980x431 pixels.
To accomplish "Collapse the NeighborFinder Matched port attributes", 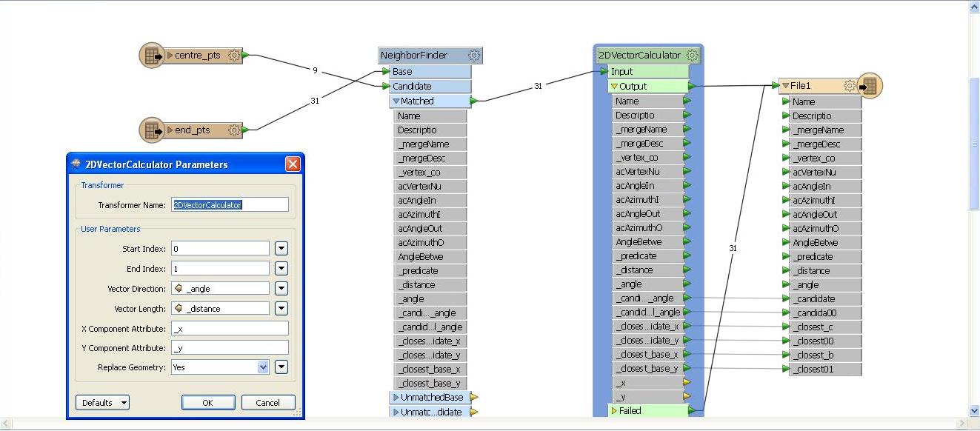I will (x=396, y=101).
